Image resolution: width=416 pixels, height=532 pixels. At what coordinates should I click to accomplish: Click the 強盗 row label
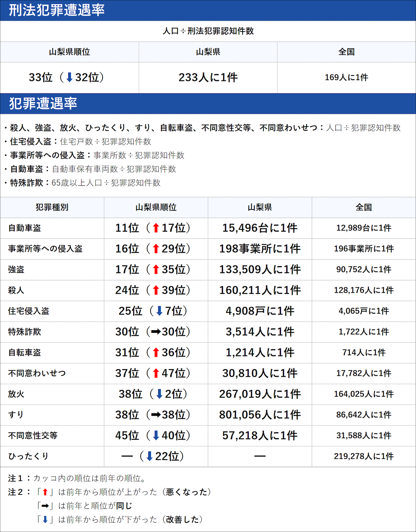pyautogui.click(x=16, y=270)
